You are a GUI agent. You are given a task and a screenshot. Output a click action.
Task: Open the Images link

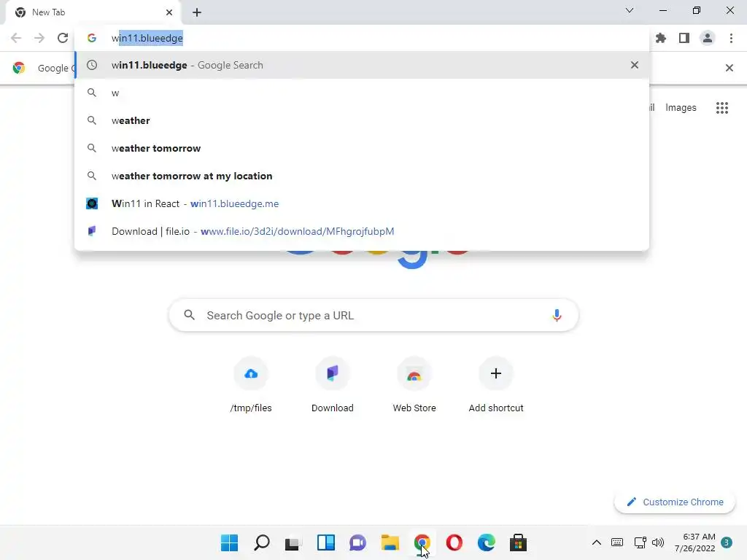pos(681,108)
